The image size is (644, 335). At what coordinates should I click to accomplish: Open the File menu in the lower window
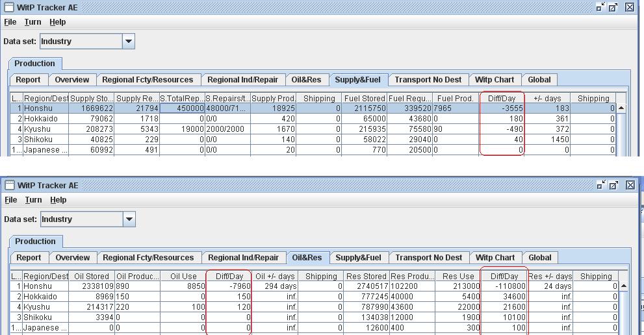10,200
